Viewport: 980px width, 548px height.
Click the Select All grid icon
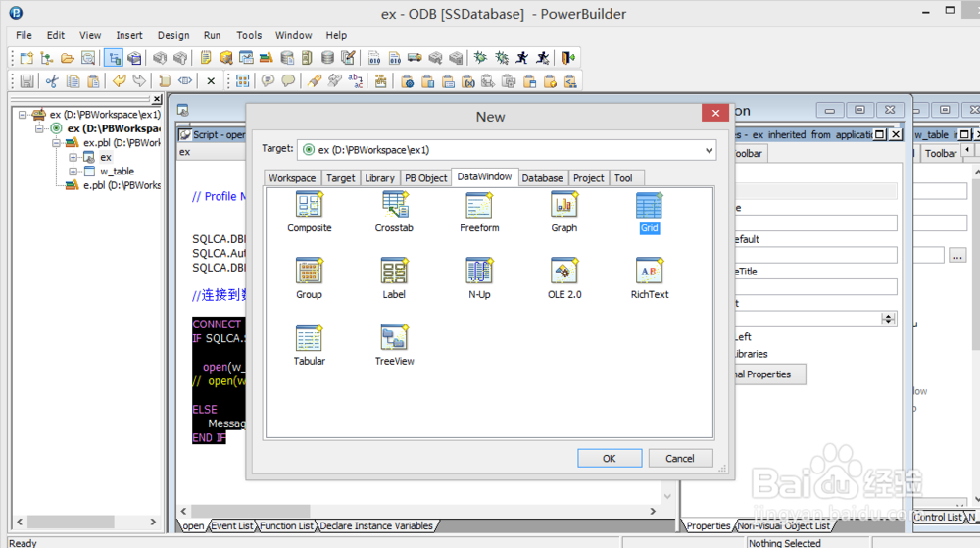(x=242, y=81)
